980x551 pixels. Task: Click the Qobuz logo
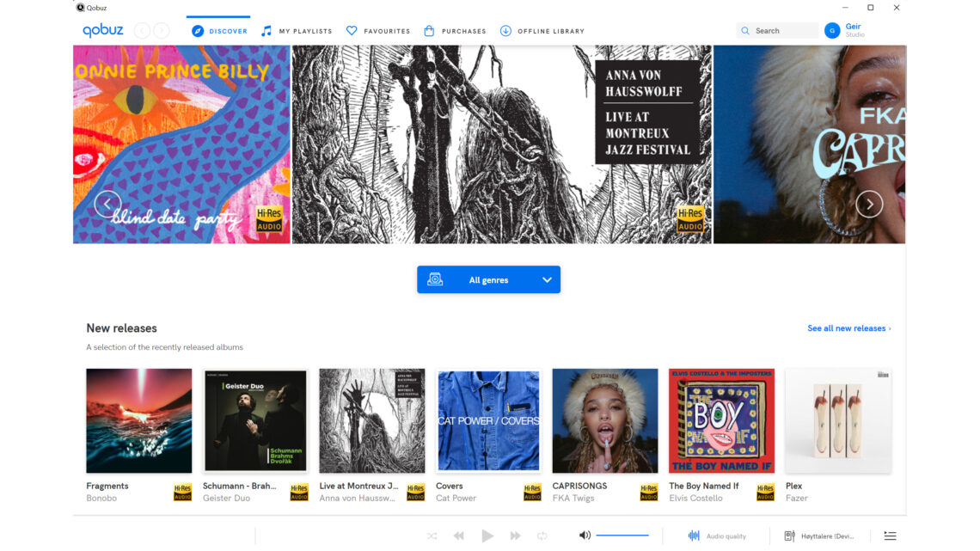click(103, 30)
